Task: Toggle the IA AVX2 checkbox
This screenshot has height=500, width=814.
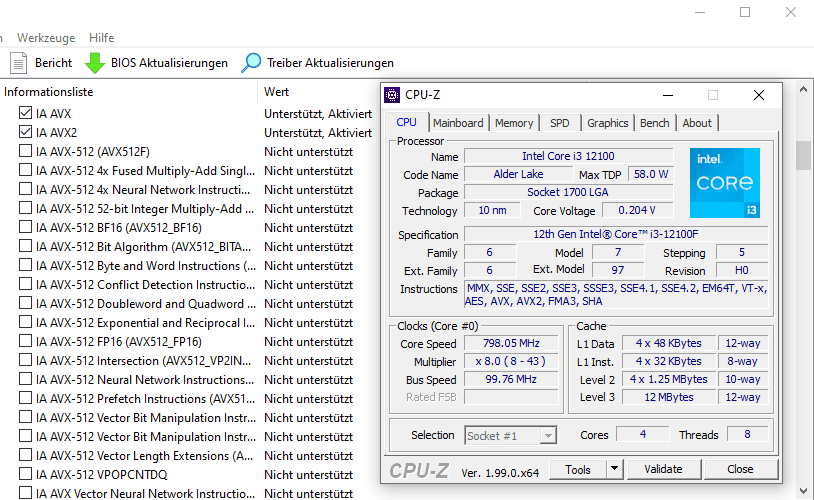Action: click(25, 132)
